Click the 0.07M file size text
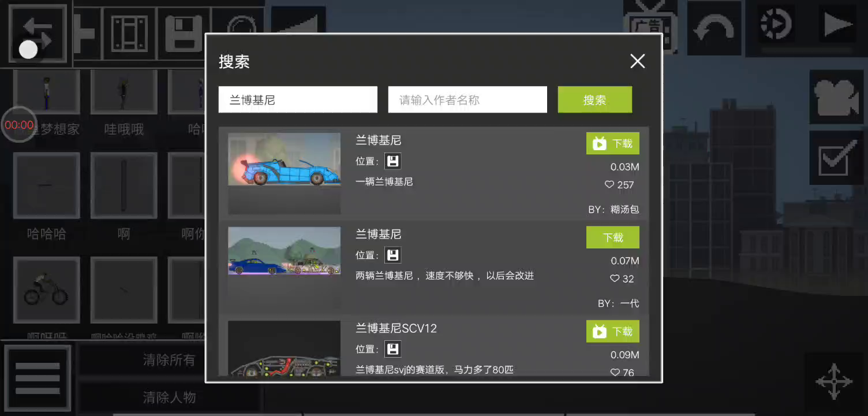 (625, 261)
